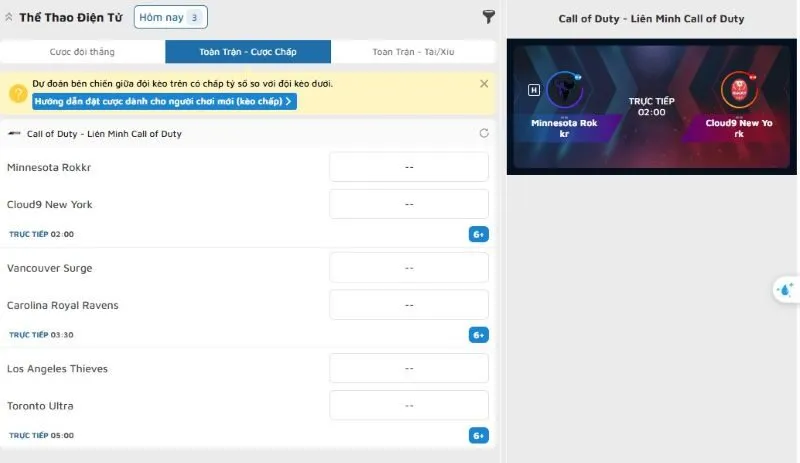Screen dimensions: 800x463
Task: Click the refresh icon in league header
Action: (484, 133)
